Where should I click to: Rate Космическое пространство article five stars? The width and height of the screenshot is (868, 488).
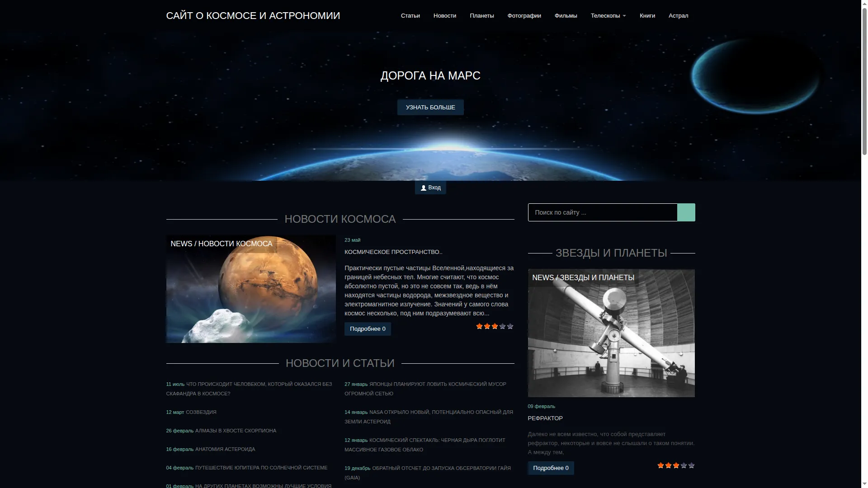[x=510, y=326]
